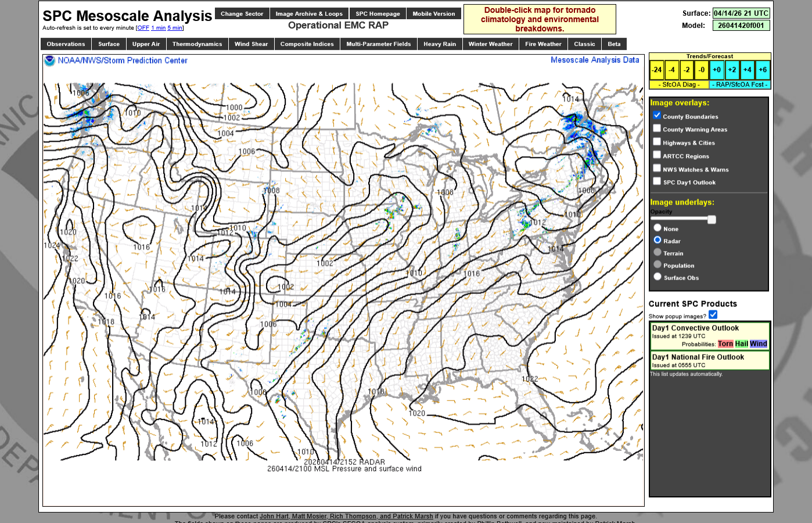
Task: Open the Observations menu
Action: 66,44
